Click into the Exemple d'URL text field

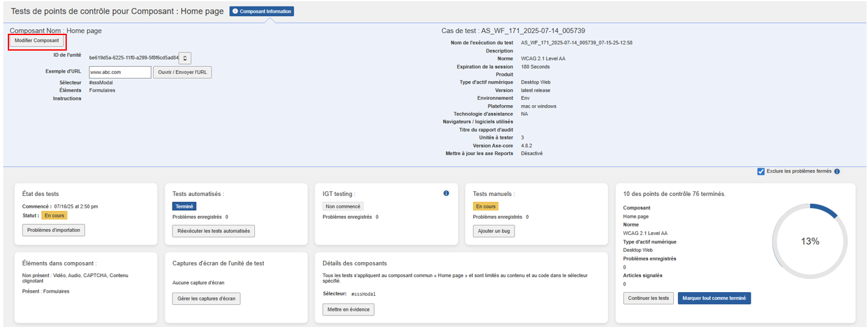(119, 72)
